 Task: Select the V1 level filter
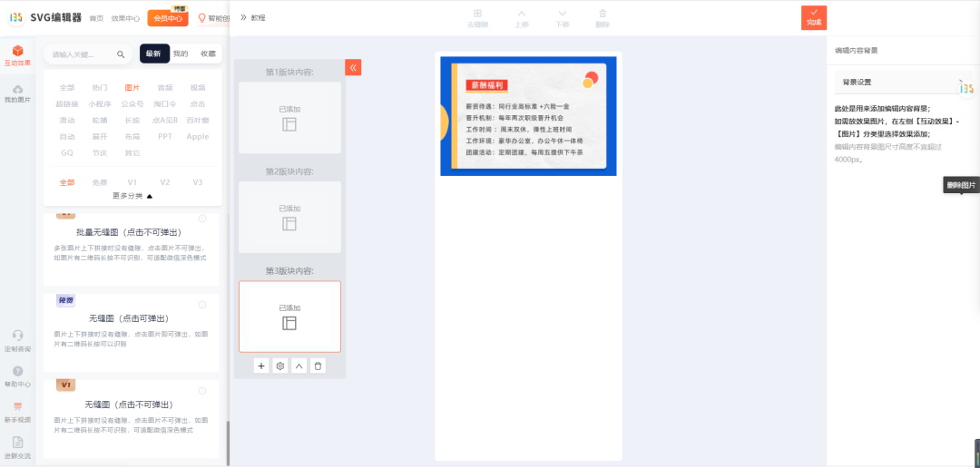(x=132, y=182)
